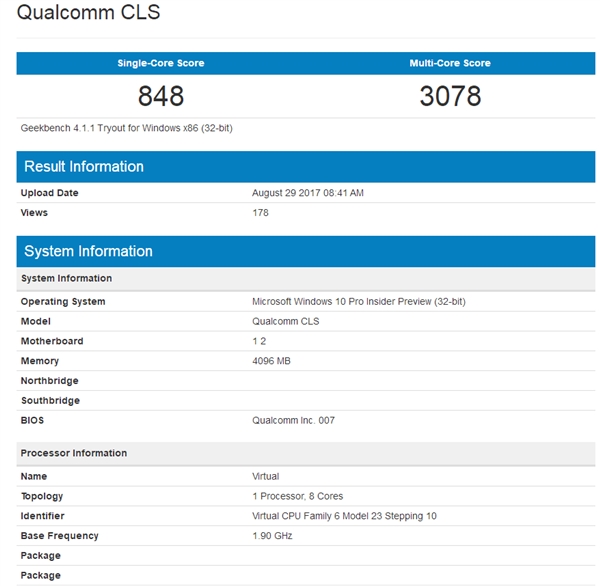Click the Single-Core Score header

pos(161,63)
